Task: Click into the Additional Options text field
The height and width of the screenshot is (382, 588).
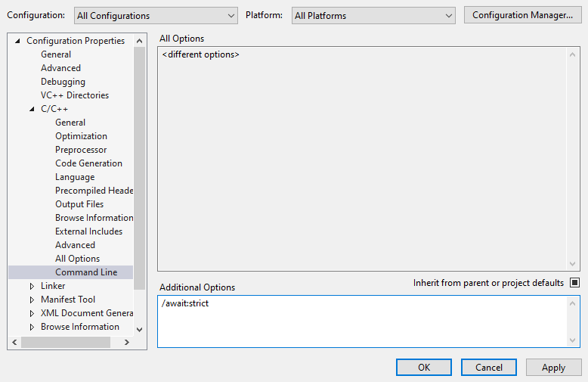Action: click(363, 321)
